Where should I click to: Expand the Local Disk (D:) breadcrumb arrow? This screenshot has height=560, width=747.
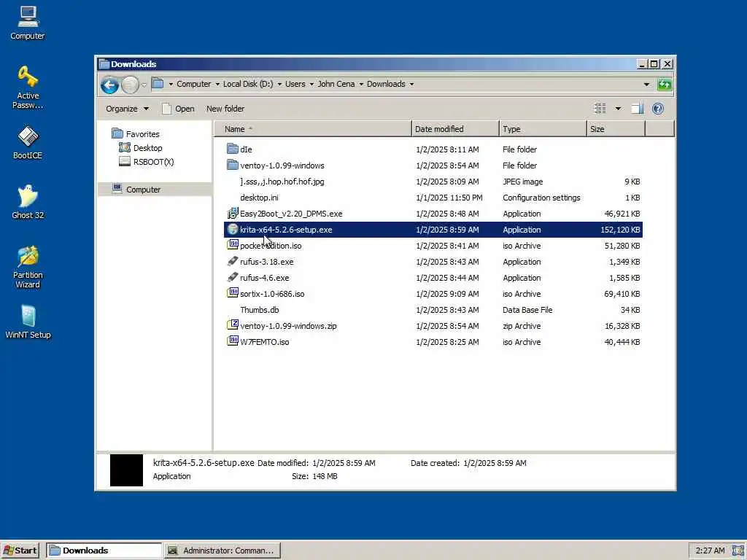pyautogui.click(x=279, y=85)
